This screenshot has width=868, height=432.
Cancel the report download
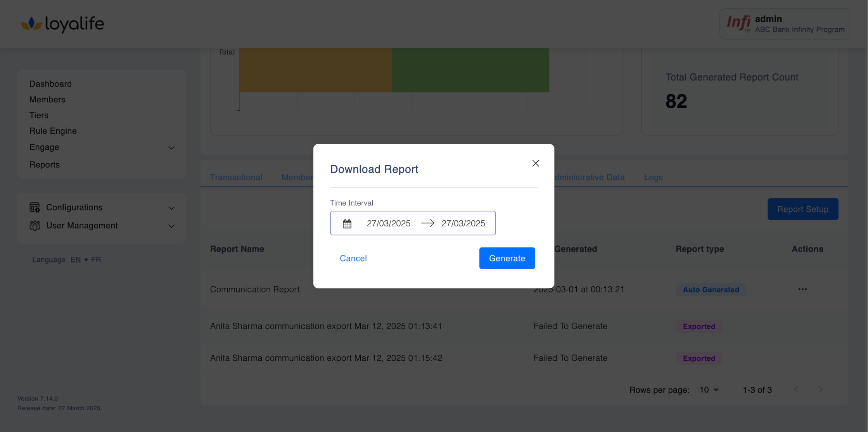click(x=353, y=258)
